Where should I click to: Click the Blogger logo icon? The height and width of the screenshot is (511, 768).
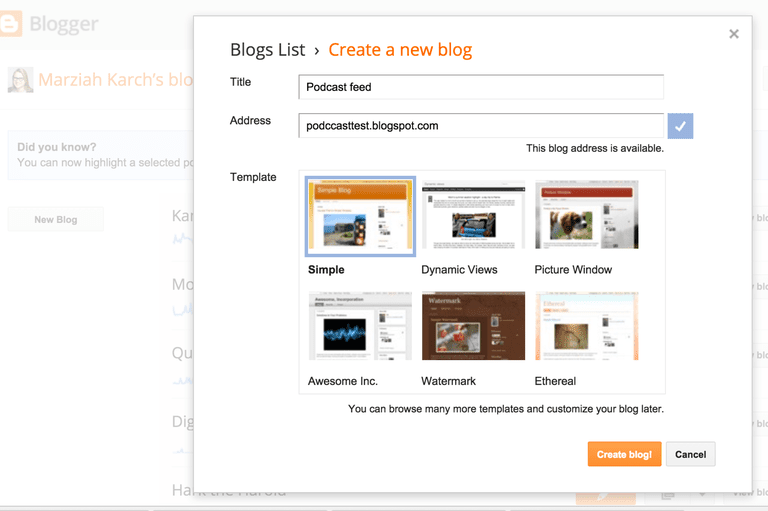click(10, 24)
